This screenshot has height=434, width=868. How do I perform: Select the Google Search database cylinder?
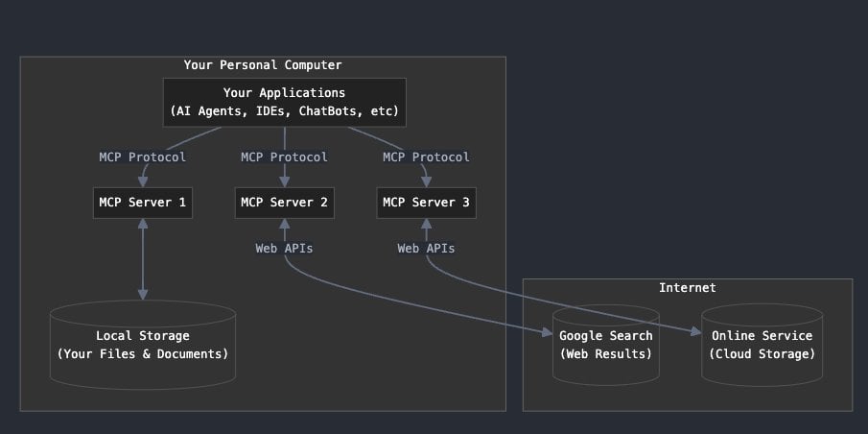(x=605, y=345)
